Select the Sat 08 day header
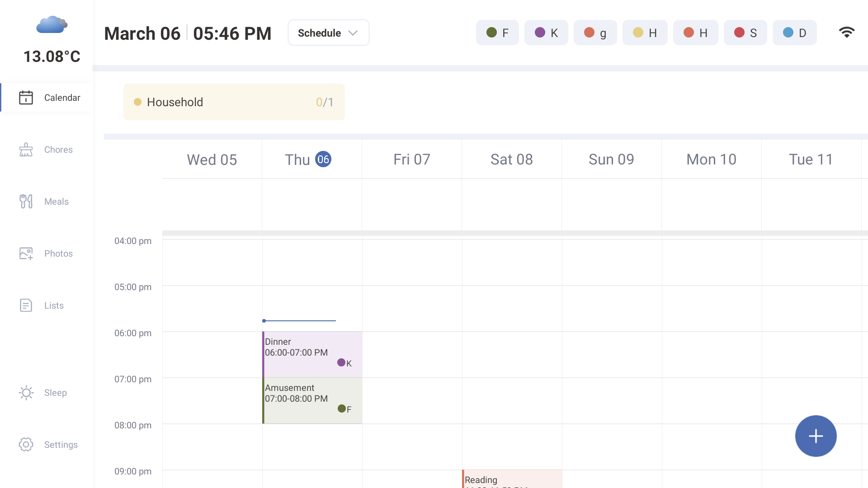868x488 pixels. (x=511, y=160)
